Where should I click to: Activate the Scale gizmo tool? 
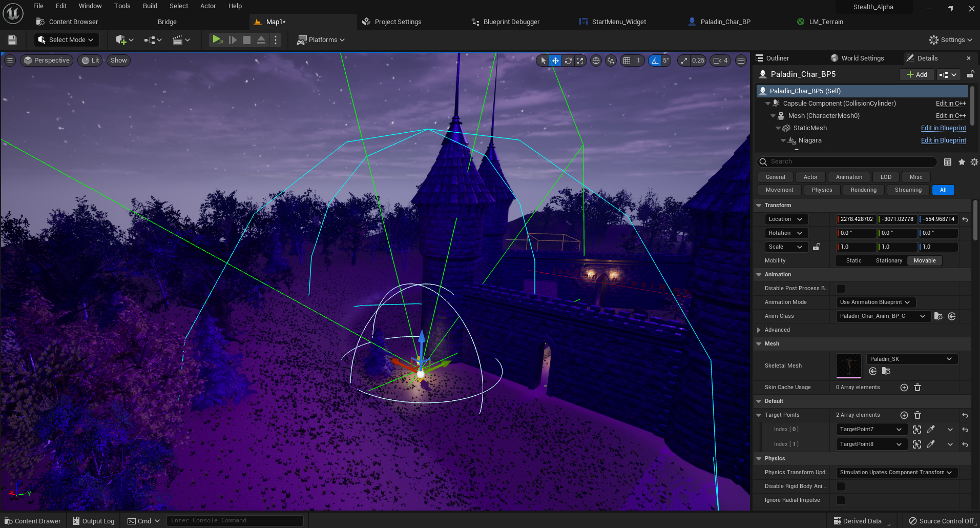click(x=580, y=60)
